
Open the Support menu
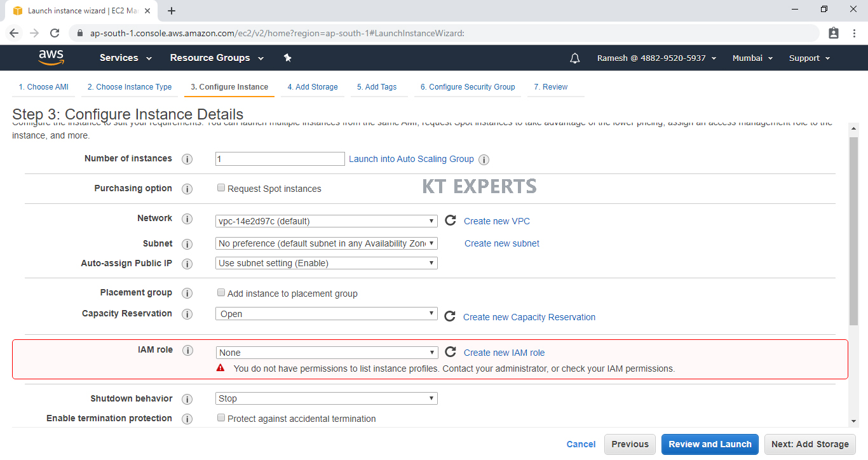point(810,58)
